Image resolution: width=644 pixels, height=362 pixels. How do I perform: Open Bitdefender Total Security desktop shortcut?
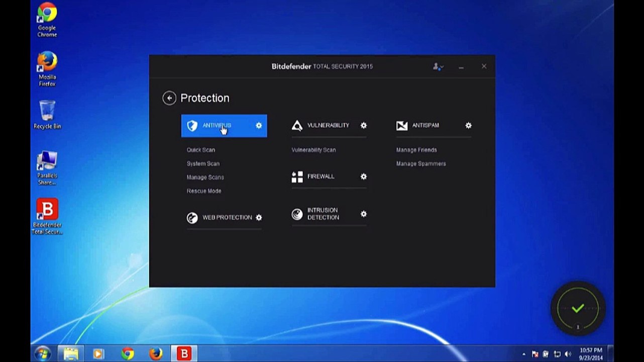[47, 216]
